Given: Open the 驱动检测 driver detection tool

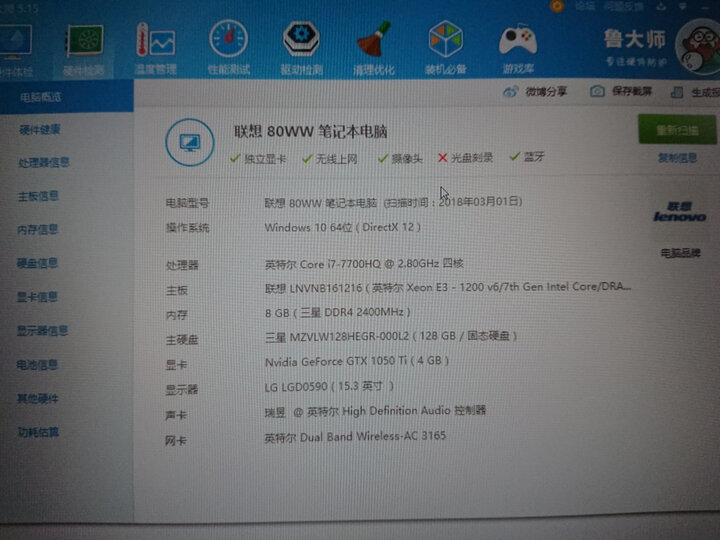Looking at the screenshot, I should point(301,48).
